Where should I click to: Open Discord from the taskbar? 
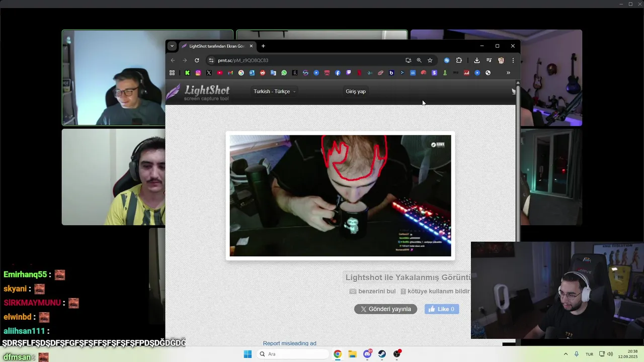click(x=367, y=354)
